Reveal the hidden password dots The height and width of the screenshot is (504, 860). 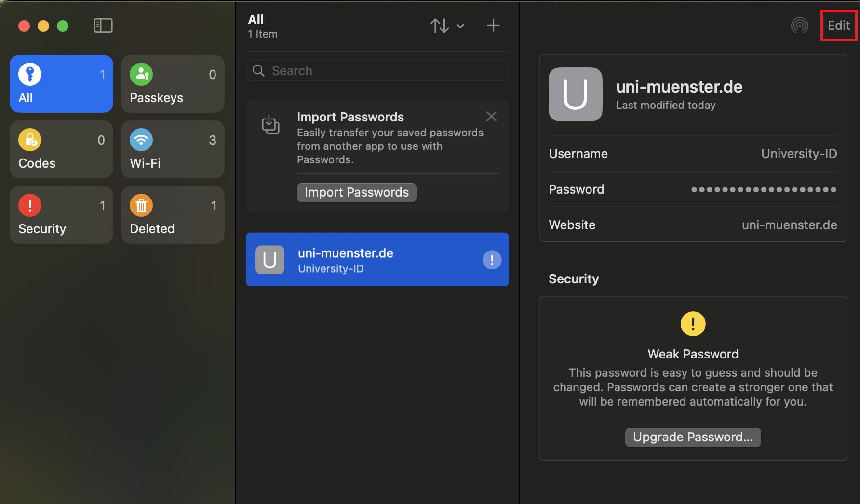coord(763,190)
